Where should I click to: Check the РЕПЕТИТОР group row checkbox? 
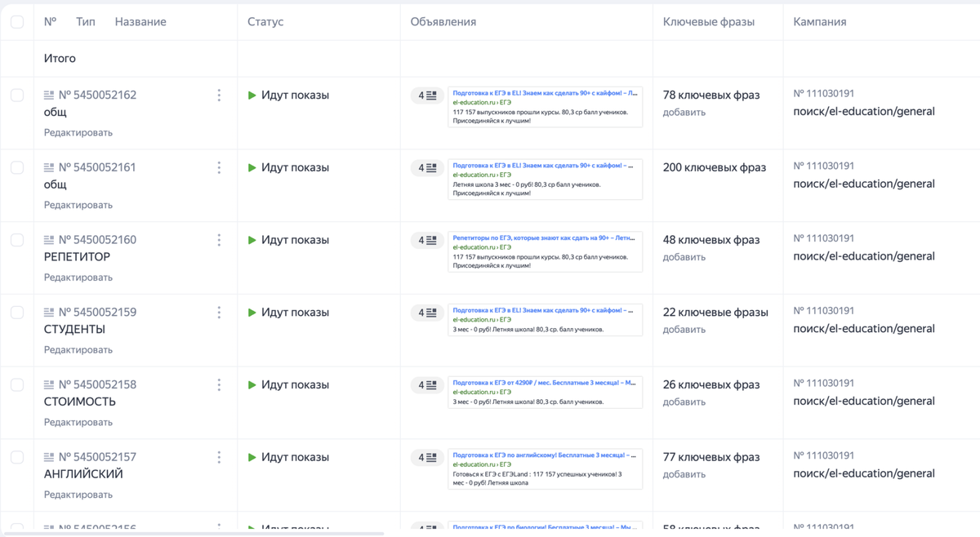17,240
